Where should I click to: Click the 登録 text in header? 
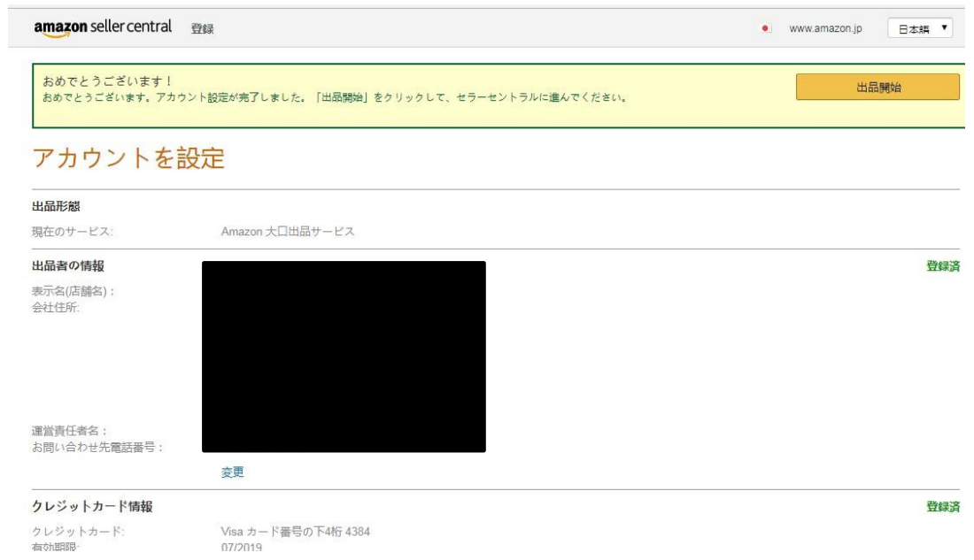[202, 28]
